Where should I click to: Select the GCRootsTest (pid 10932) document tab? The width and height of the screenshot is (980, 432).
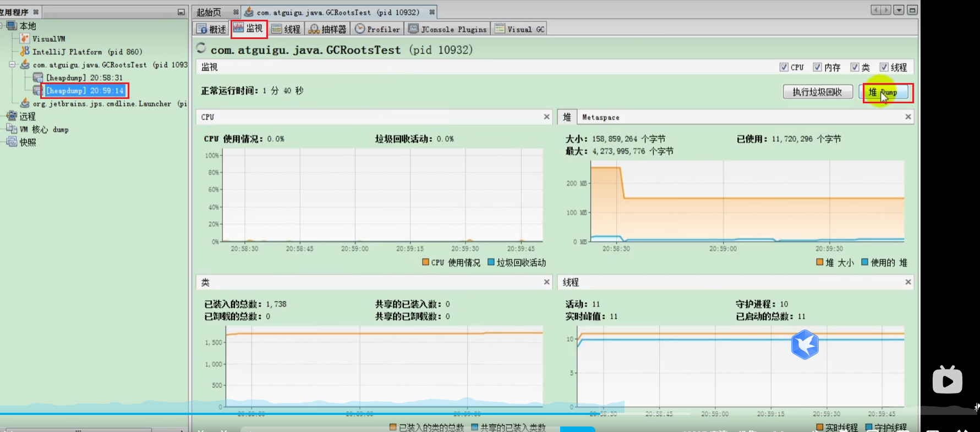click(x=338, y=12)
